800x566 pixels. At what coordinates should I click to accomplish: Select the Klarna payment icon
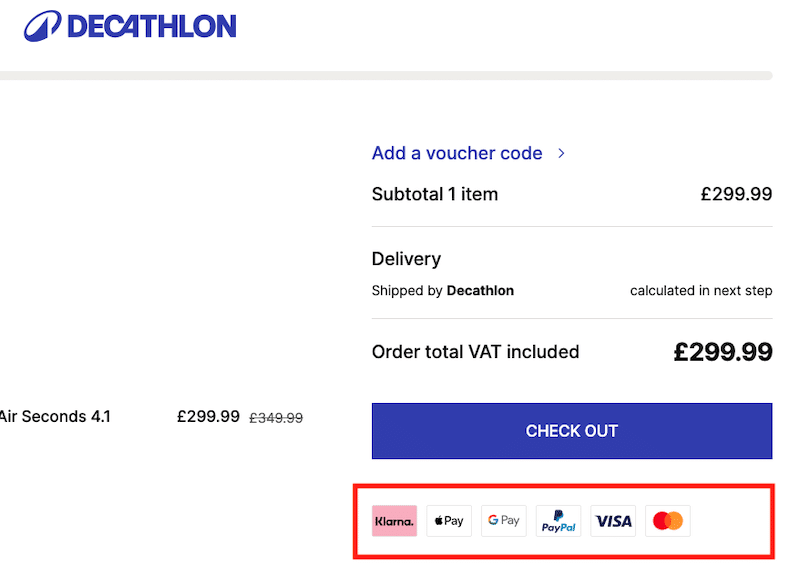coord(394,521)
